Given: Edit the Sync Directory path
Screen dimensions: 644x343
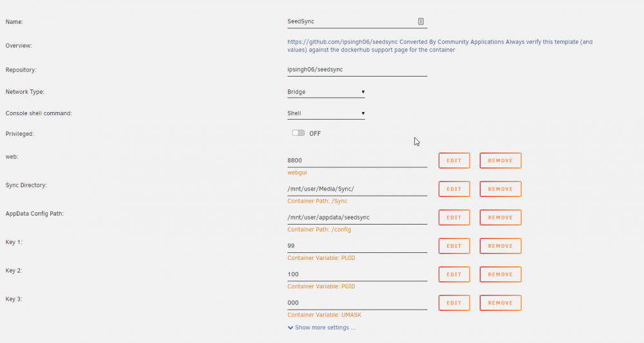Looking at the screenshot, I should tap(454, 189).
